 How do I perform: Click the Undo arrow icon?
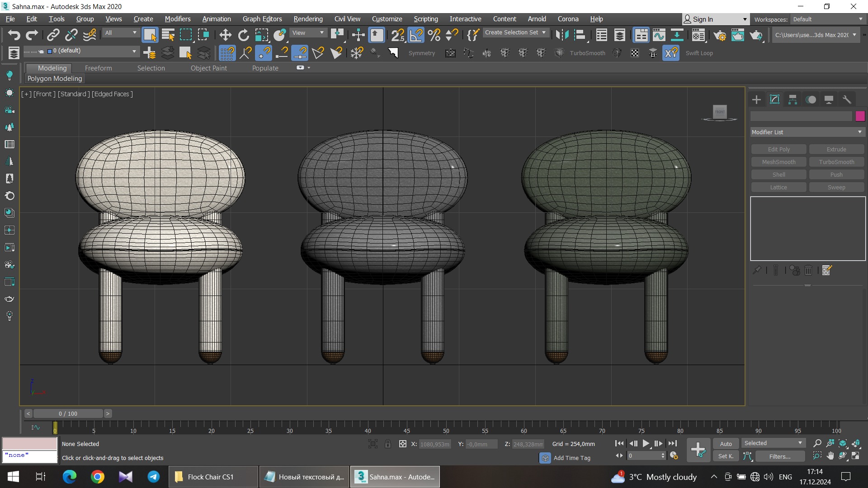pos(14,35)
